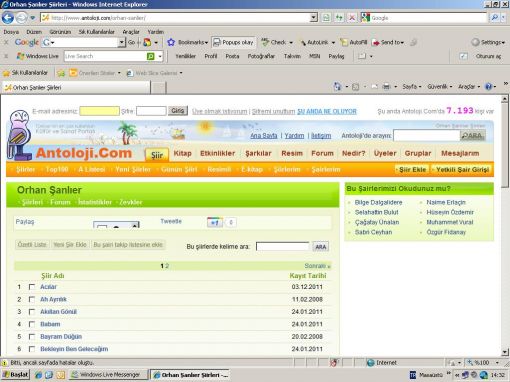
Task: Click the AutoFill icon in Google toolbar
Action: coord(344,42)
